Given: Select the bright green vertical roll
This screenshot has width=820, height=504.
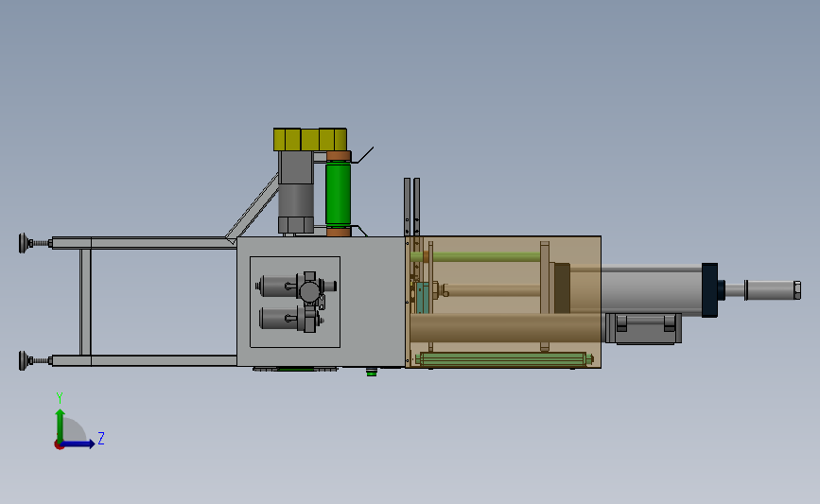Looking at the screenshot, I should pyautogui.click(x=339, y=194).
